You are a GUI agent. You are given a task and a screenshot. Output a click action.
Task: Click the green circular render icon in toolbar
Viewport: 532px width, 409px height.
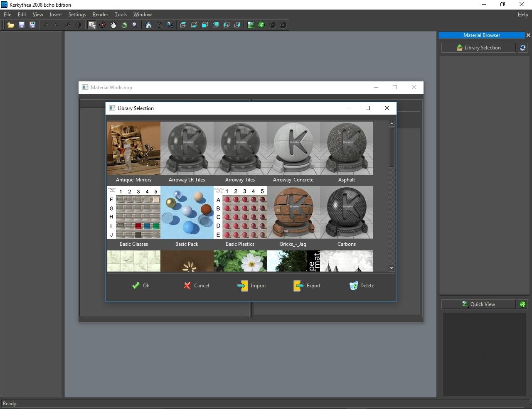point(261,25)
